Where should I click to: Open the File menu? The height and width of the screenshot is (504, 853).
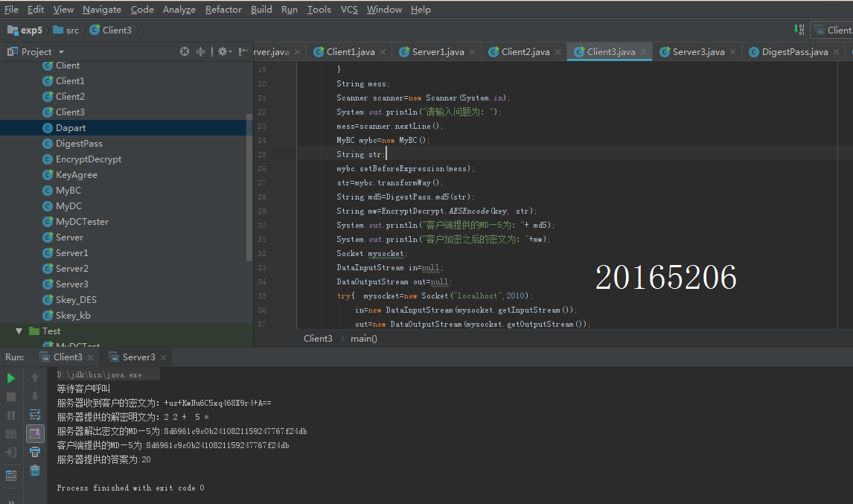click(11, 9)
